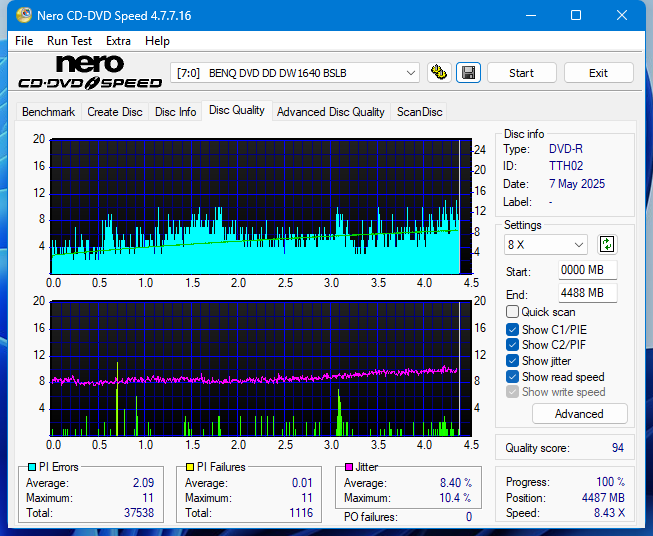Image resolution: width=653 pixels, height=536 pixels.
Task: Open the Advanced settings button
Action: click(x=579, y=414)
